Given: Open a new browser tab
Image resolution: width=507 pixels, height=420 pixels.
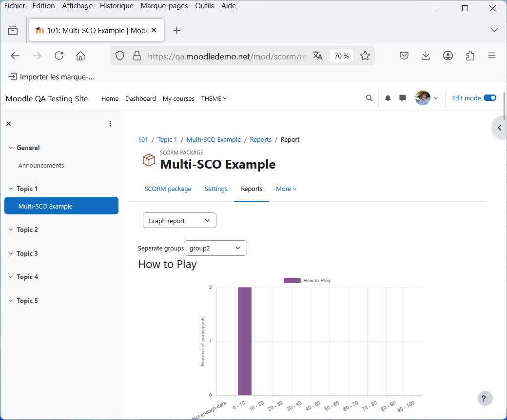Looking at the screenshot, I should (x=176, y=31).
